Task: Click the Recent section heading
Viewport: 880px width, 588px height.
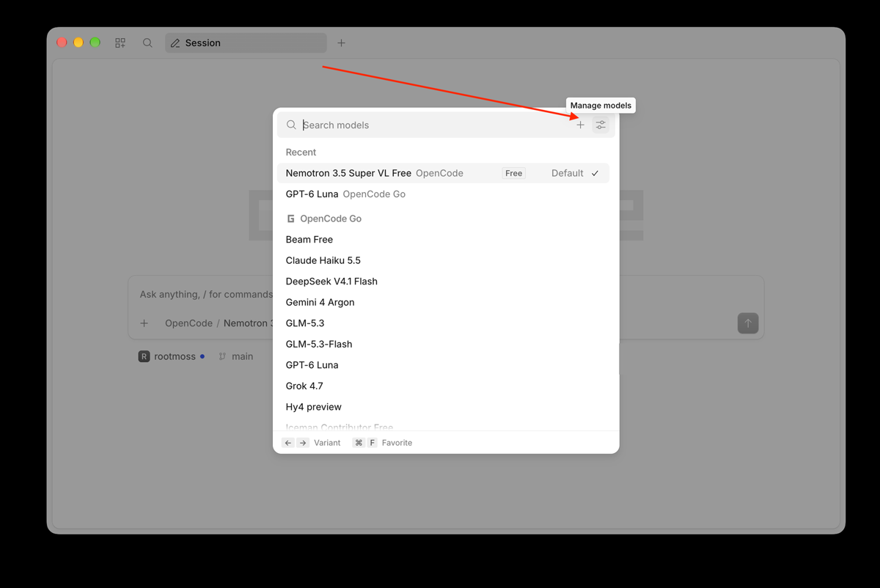Action: coord(301,152)
